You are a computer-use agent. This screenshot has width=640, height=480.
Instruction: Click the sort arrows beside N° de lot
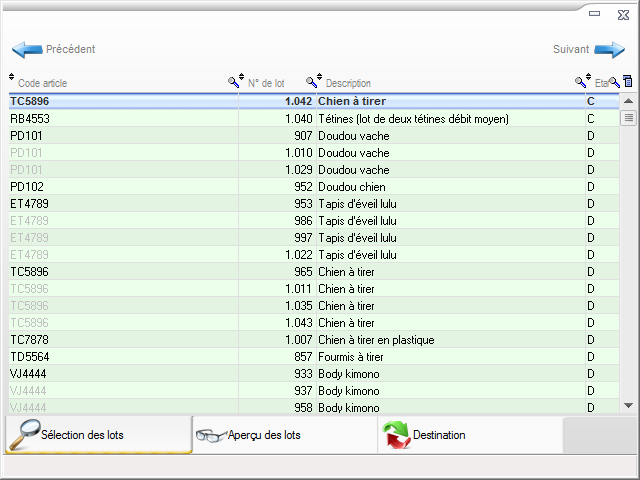coord(241,79)
